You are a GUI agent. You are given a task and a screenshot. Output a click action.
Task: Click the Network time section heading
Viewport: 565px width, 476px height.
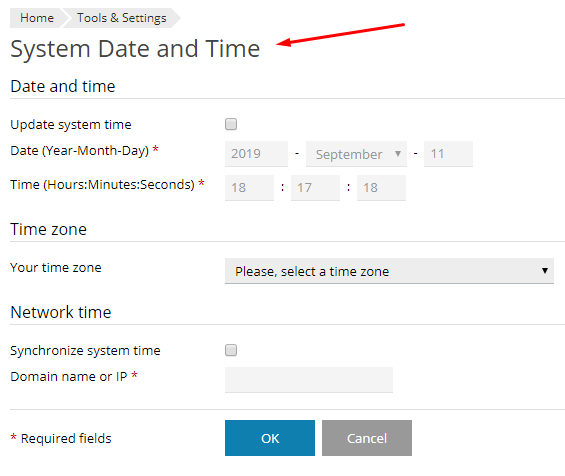coord(61,312)
